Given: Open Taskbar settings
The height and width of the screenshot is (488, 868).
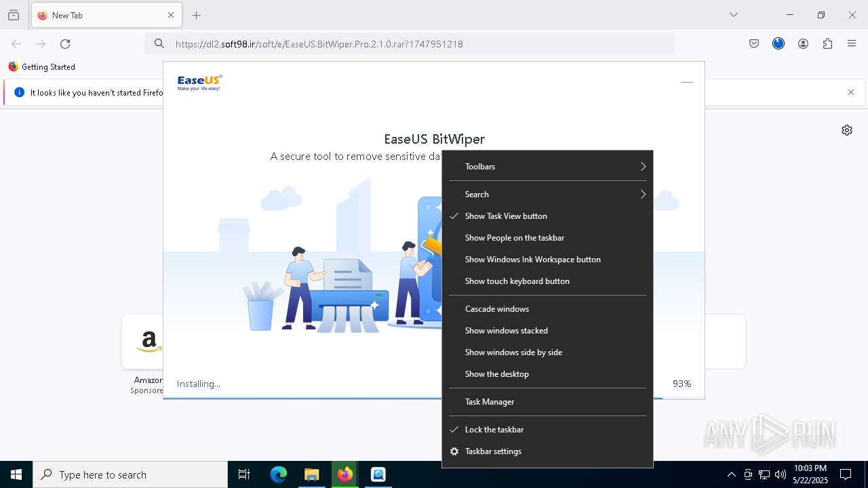Looking at the screenshot, I should coord(547,451).
